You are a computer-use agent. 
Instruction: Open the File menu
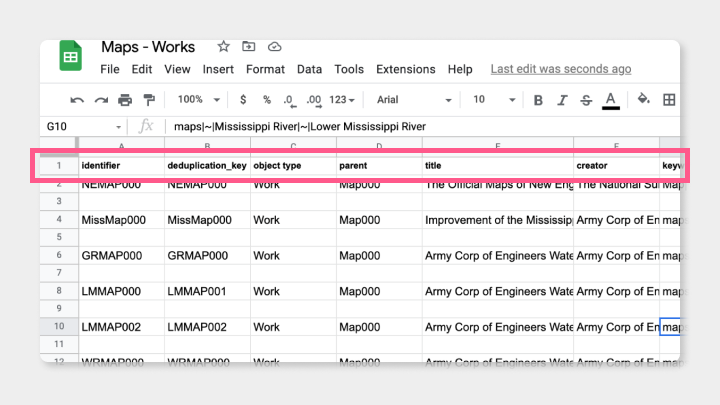click(x=110, y=69)
